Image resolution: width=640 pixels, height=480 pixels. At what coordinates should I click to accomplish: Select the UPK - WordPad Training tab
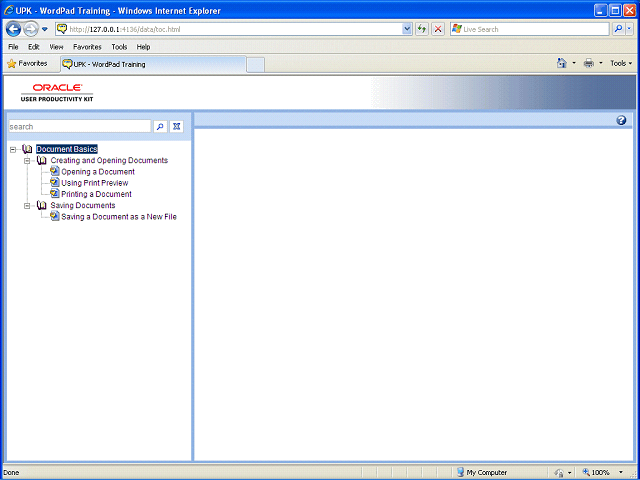pyautogui.click(x=153, y=64)
